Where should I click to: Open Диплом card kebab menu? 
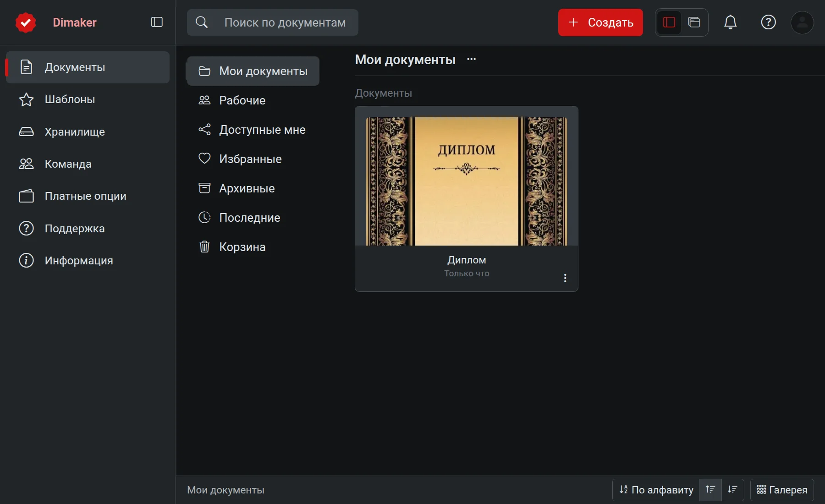(565, 278)
